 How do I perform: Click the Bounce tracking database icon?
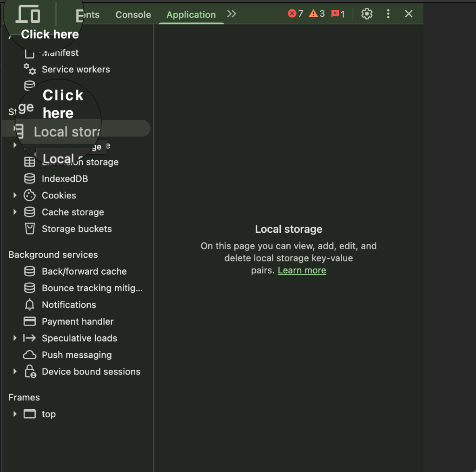(x=29, y=288)
